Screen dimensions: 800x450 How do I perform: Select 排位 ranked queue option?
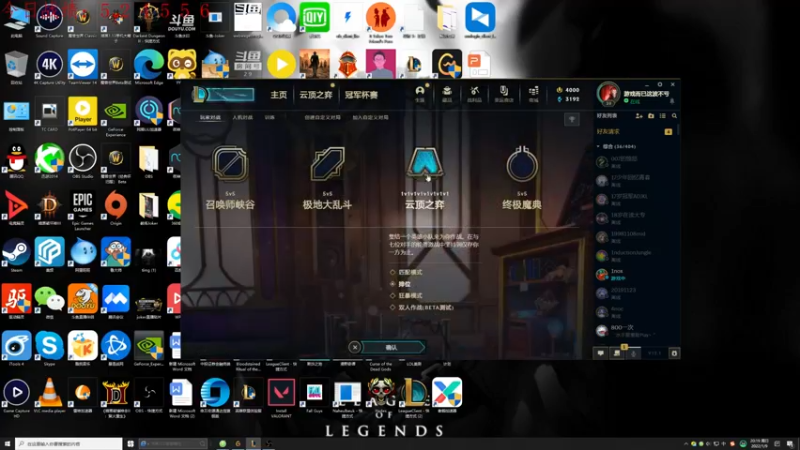pyautogui.click(x=401, y=284)
